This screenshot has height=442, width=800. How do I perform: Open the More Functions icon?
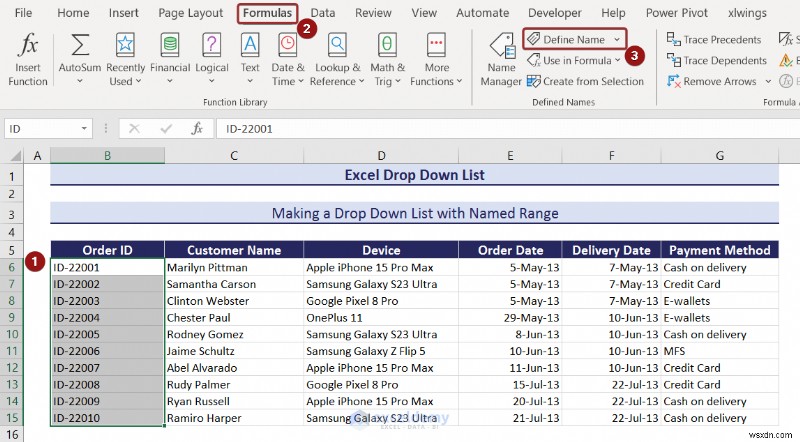pyautogui.click(x=436, y=45)
